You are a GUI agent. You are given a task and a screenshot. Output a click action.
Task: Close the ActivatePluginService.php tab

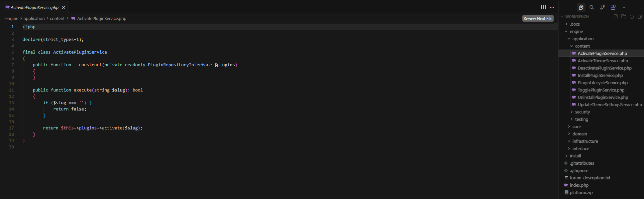point(63,7)
